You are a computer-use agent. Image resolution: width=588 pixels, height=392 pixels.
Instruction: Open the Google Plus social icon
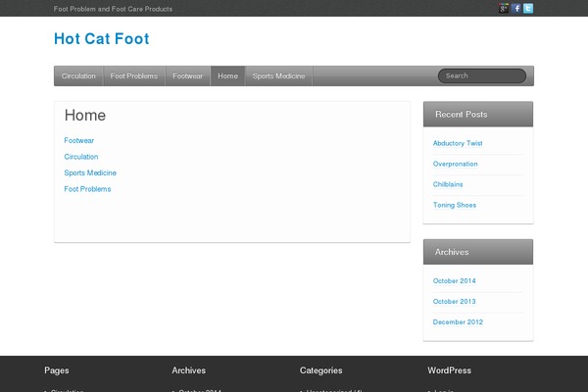click(504, 8)
